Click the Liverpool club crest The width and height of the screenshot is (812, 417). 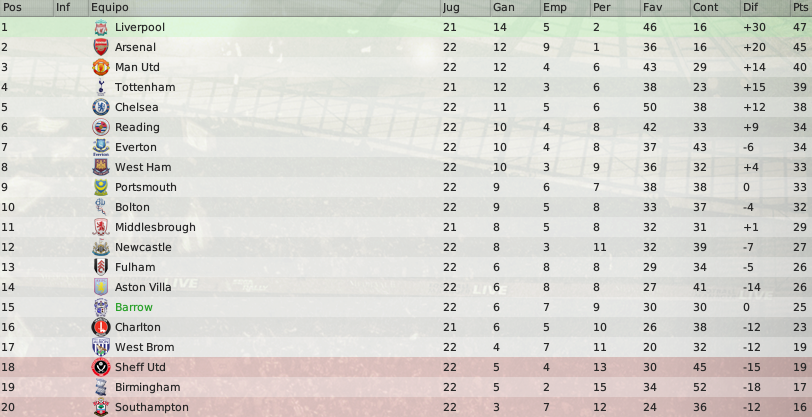[x=100, y=27]
